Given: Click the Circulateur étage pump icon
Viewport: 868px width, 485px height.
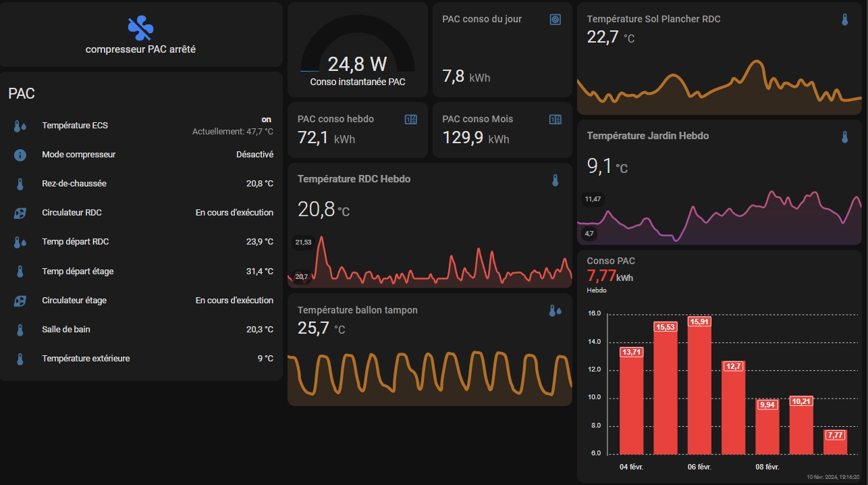Looking at the screenshot, I should (20, 301).
